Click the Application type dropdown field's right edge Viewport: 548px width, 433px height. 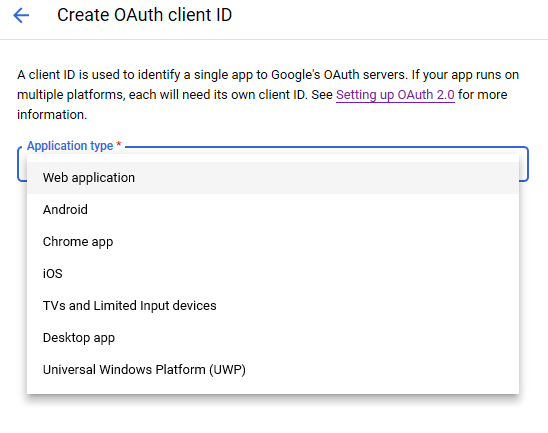[x=524, y=164]
